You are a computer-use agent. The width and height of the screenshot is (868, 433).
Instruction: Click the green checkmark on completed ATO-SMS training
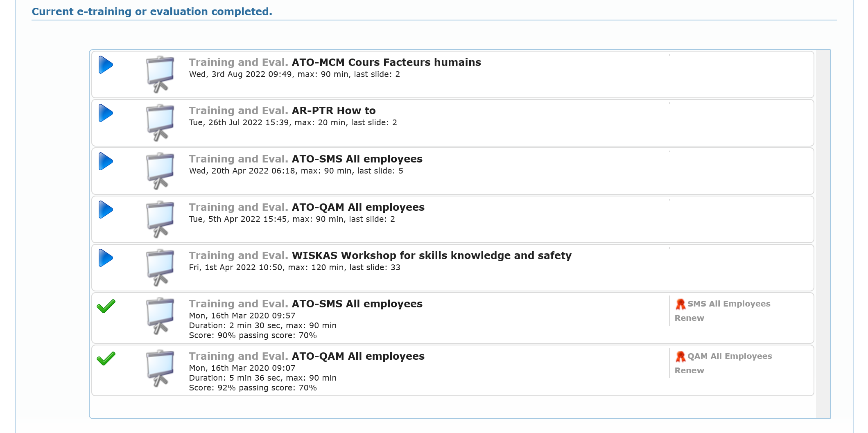pos(106,306)
